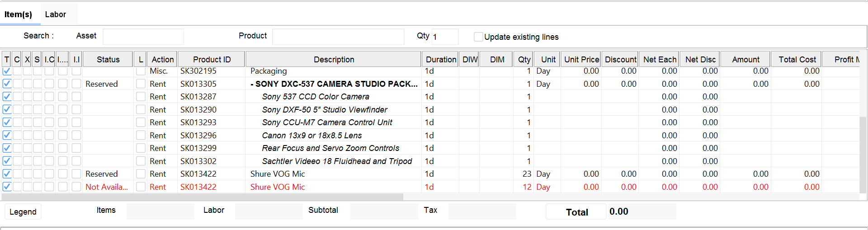Switch to the Labor tab

coord(55,14)
